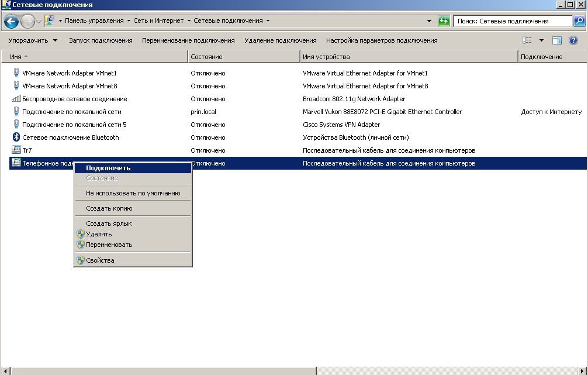This screenshot has height=375, width=588.
Task: Select Подключение по локальной сети 5 name
Action: (74, 124)
